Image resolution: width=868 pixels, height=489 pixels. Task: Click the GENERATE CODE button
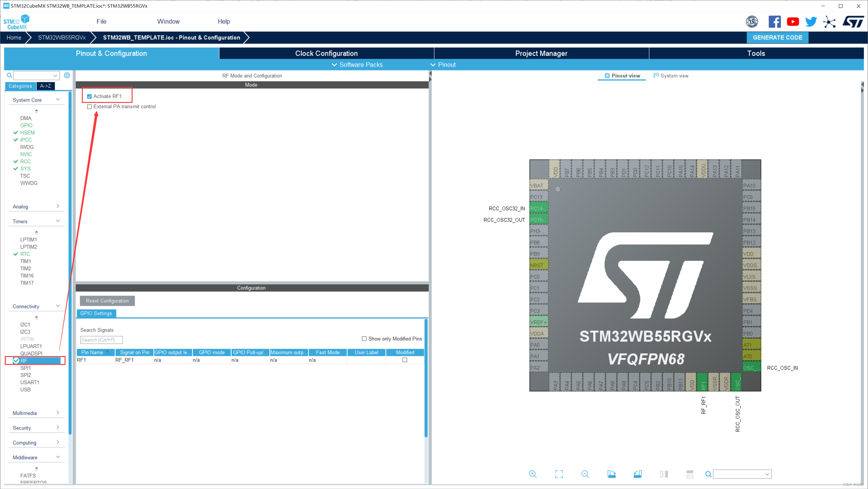tap(777, 37)
